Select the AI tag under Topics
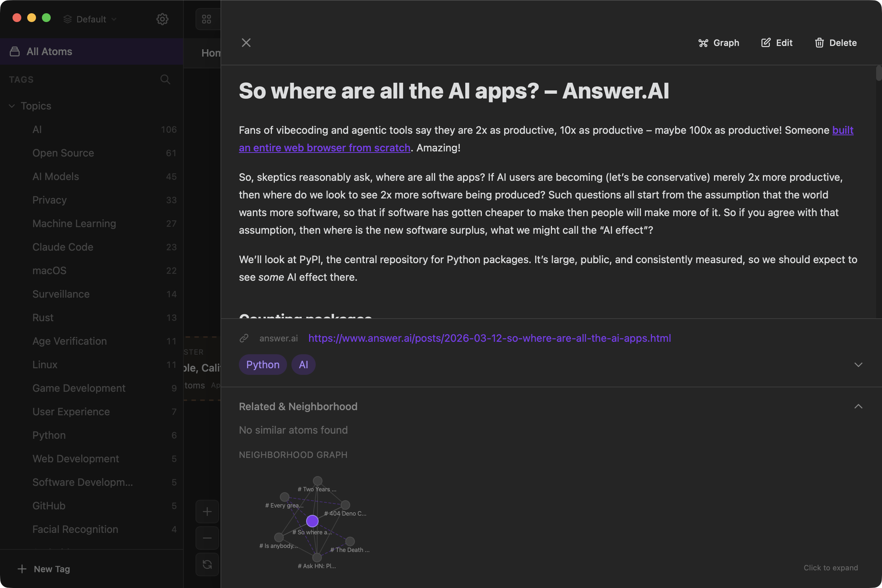 tap(37, 129)
